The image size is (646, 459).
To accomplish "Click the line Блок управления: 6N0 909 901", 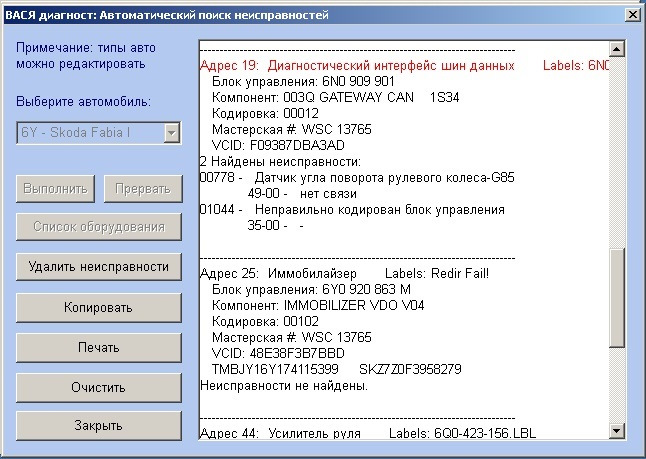I will point(303,82).
